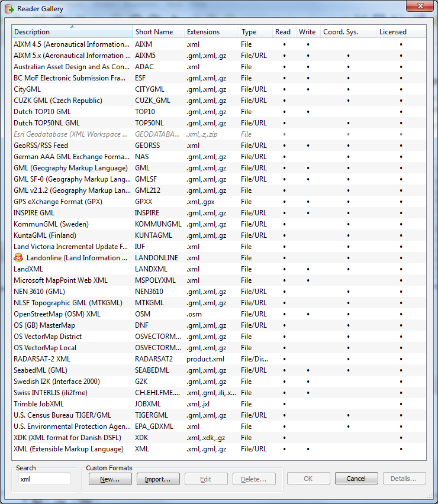Select KommunGML (Sweden)
The height and width of the screenshot is (504, 438).
point(218,224)
